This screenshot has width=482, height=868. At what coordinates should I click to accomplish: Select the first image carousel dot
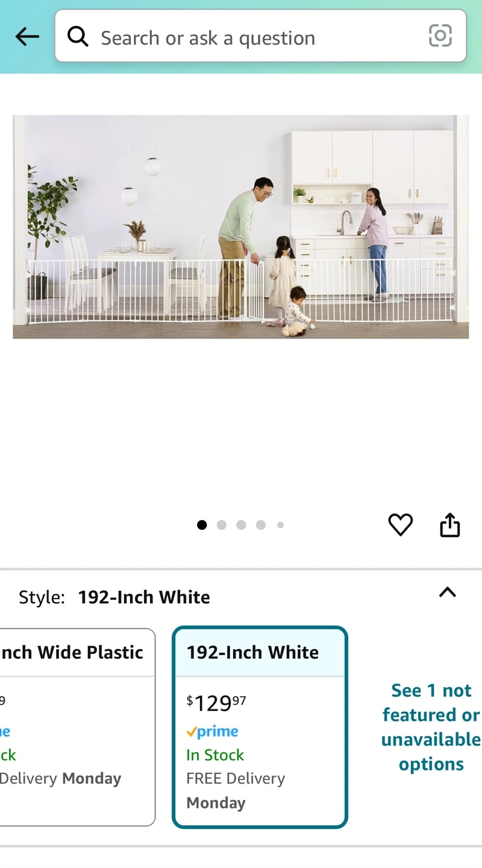(202, 525)
